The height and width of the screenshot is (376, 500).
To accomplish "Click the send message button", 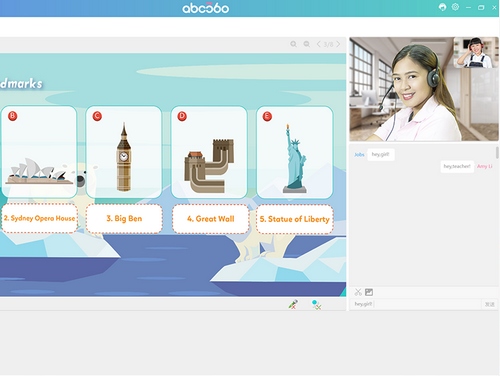I will 490,304.
